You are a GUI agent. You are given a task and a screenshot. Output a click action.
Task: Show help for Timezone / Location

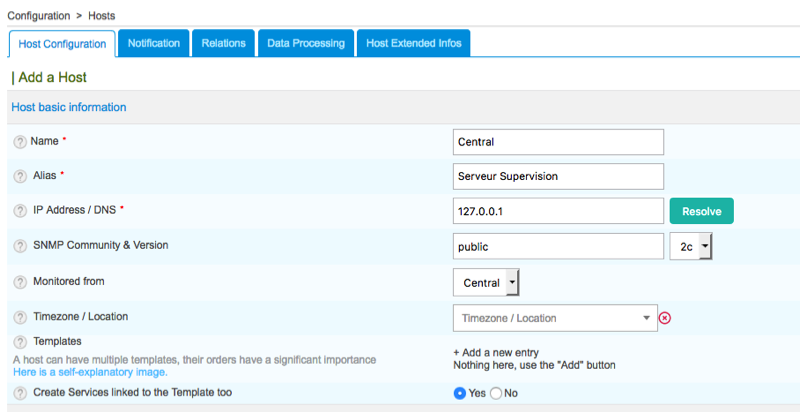pyautogui.click(x=20, y=318)
